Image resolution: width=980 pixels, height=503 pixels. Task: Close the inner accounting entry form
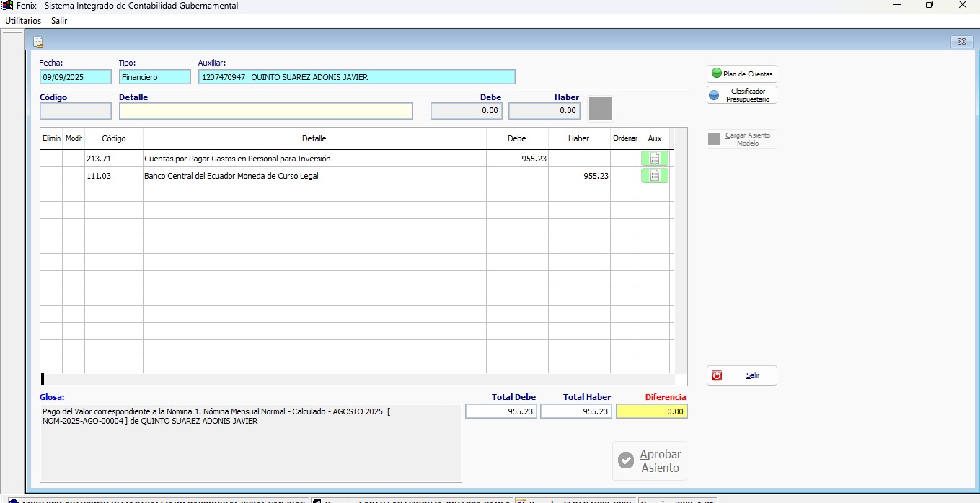point(962,41)
